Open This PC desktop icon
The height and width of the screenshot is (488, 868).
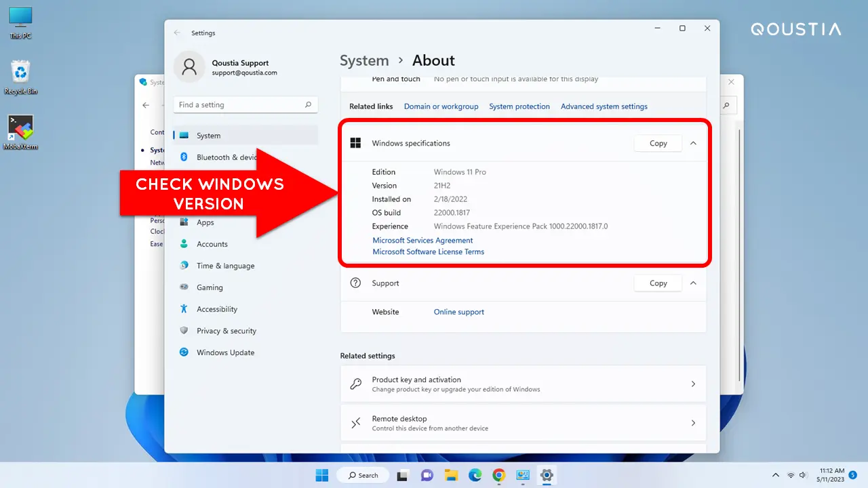pos(20,22)
